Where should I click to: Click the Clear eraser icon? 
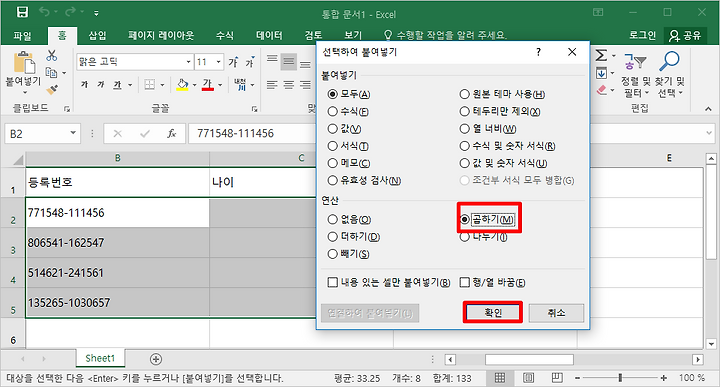click(602, 90)
